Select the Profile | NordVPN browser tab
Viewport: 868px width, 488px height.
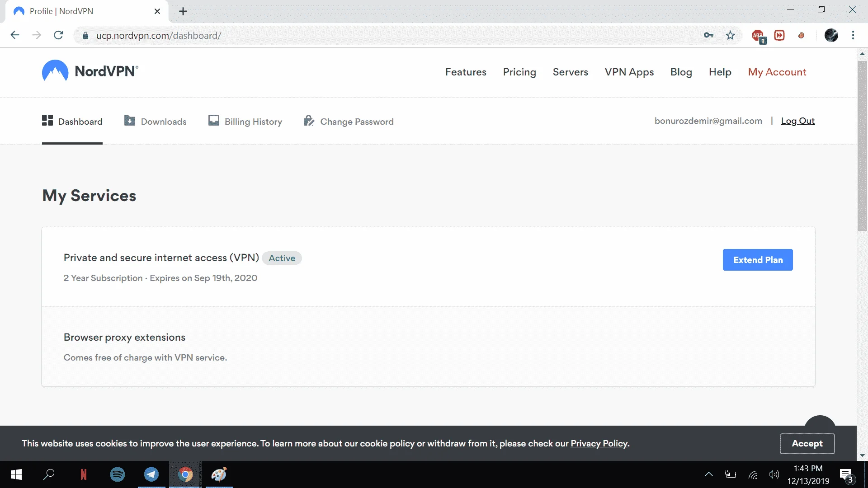pyautogui.click(x=87, y=11)
